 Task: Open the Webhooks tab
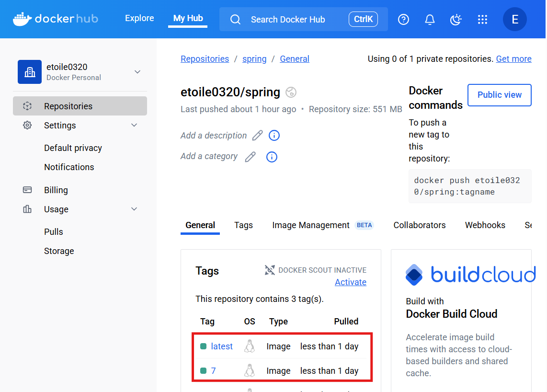coord(485,225)
